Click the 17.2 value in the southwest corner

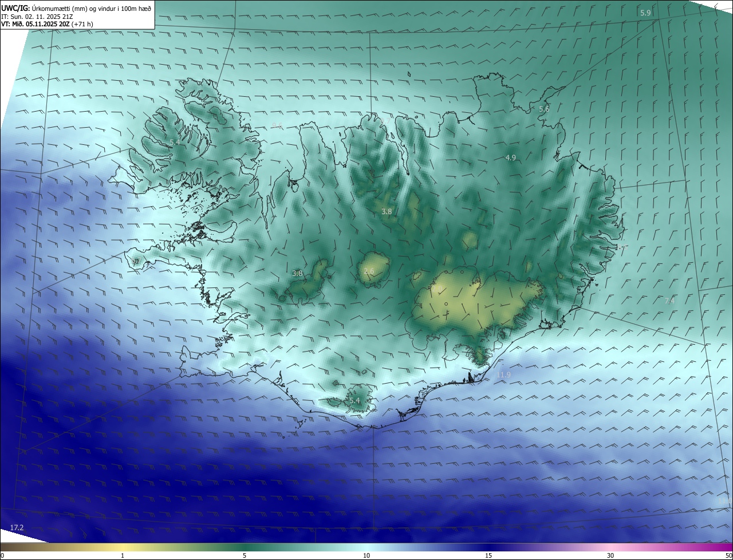point(17,527)
